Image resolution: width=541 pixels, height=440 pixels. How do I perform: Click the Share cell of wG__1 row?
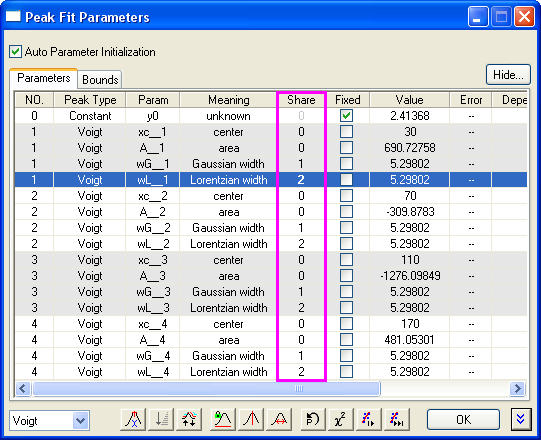coord(301,164)
